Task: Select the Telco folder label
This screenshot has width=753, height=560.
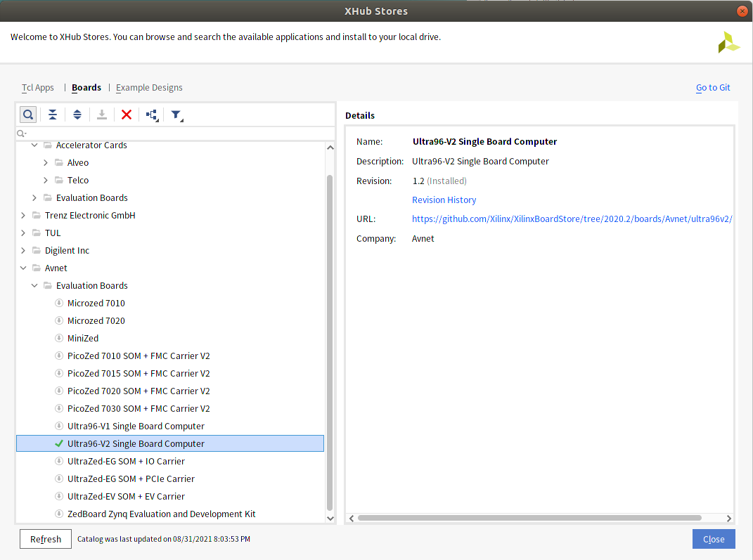Action: [x=78, y=181]
